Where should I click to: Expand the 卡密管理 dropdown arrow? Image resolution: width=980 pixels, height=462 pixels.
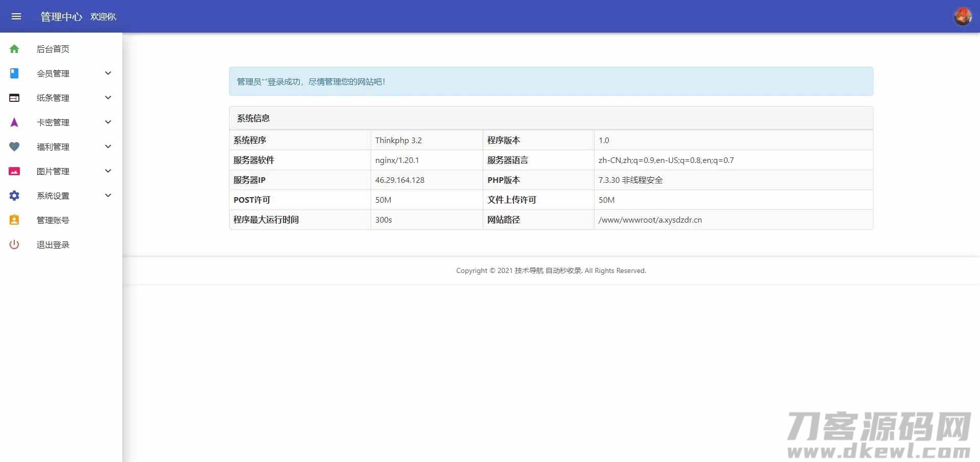coord(108,122)
